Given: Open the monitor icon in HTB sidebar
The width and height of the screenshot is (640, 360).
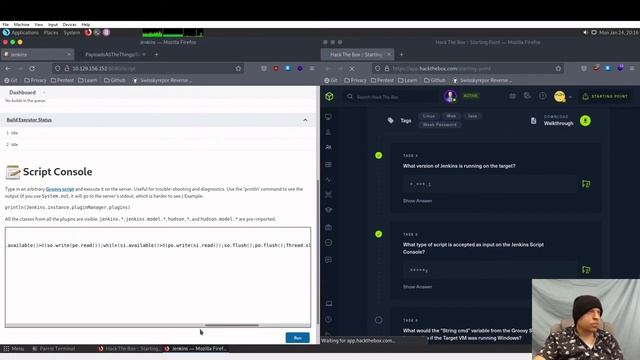Looking at the screenshot, I should click(329, 117).
